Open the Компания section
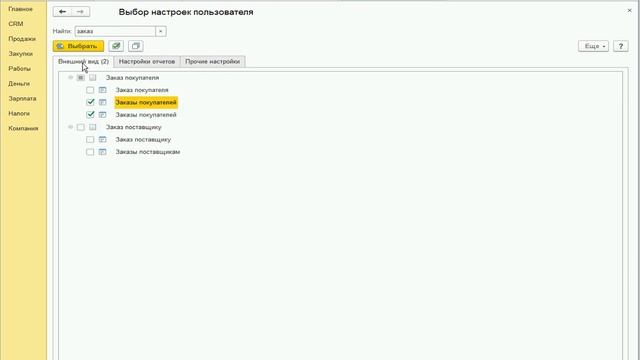This screenshot has height=360, width=640. (x=23, y=129)
